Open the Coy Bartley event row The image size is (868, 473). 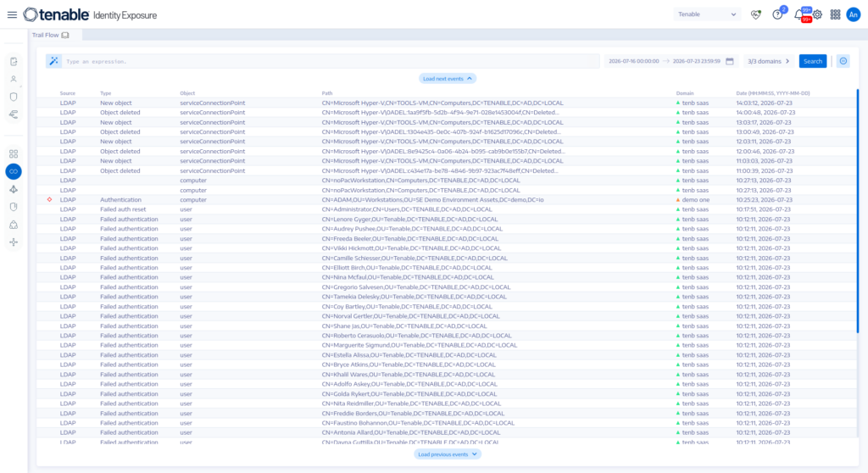coord(446,306)
